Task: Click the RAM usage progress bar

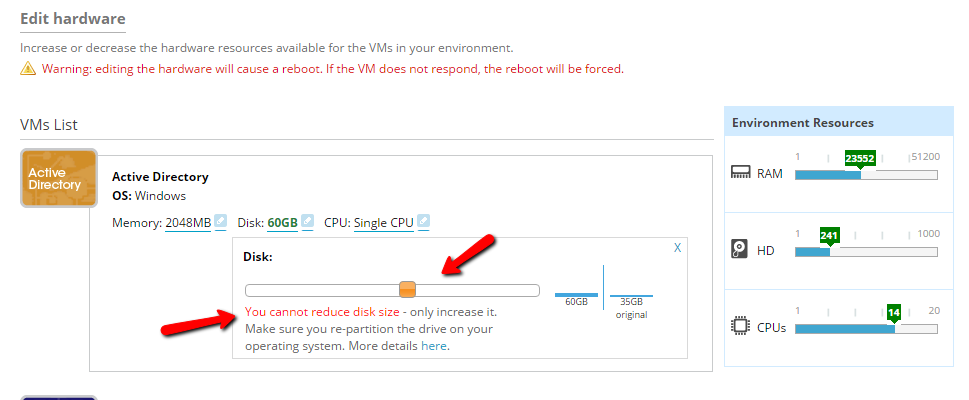Action: click(x=866, y=175)
